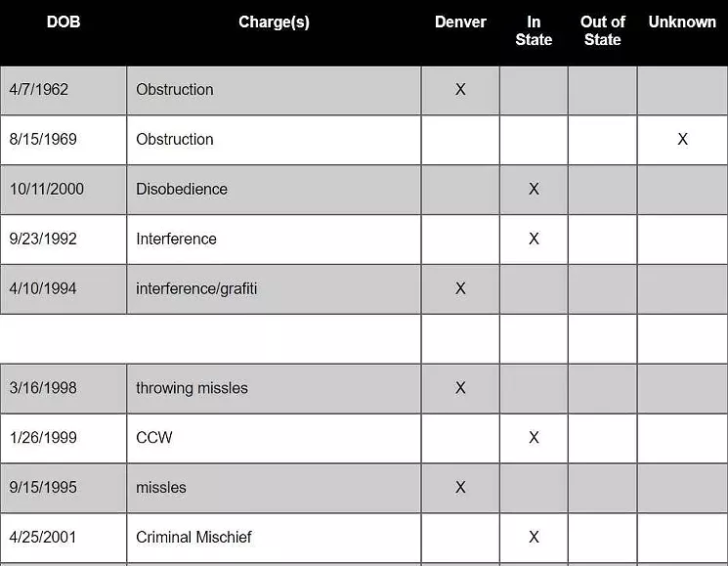This screenshot has width=728, height=566.
Task: Select the 10/11/2000 date cell
Action: click(x=64, y=190)
